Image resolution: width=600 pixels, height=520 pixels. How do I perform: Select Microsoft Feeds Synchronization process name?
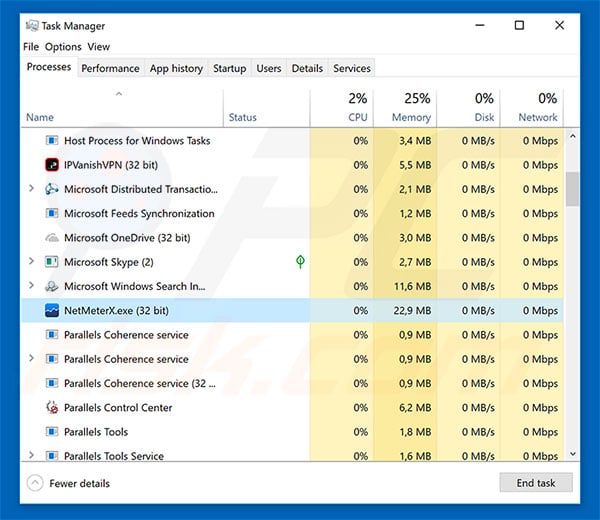point(139,214)
